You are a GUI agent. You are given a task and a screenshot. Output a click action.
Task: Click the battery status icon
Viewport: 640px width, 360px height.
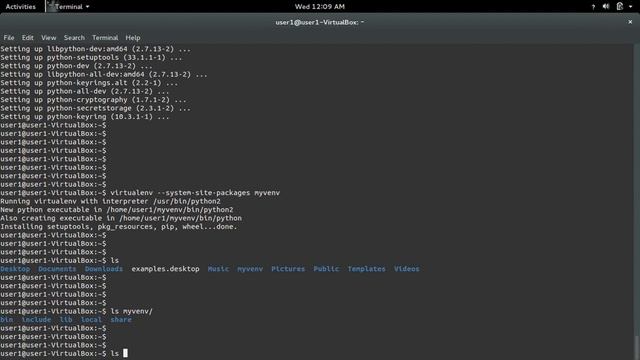(620, 7)
